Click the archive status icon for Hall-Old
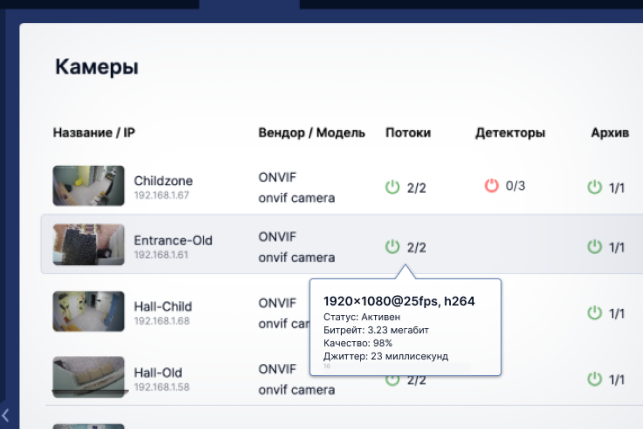643x429 pixels. coord(595,379)
